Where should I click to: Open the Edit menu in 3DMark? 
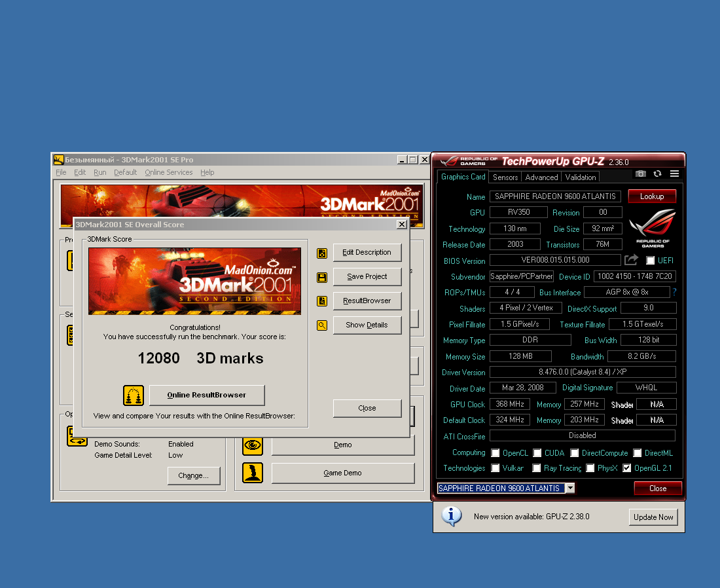[x=80, y=172]
